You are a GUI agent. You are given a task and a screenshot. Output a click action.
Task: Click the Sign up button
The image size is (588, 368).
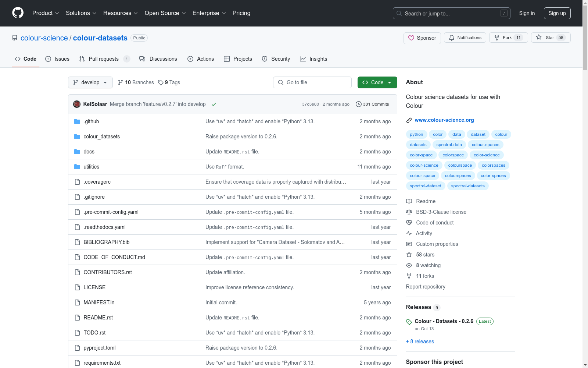(x=557, y=13)
